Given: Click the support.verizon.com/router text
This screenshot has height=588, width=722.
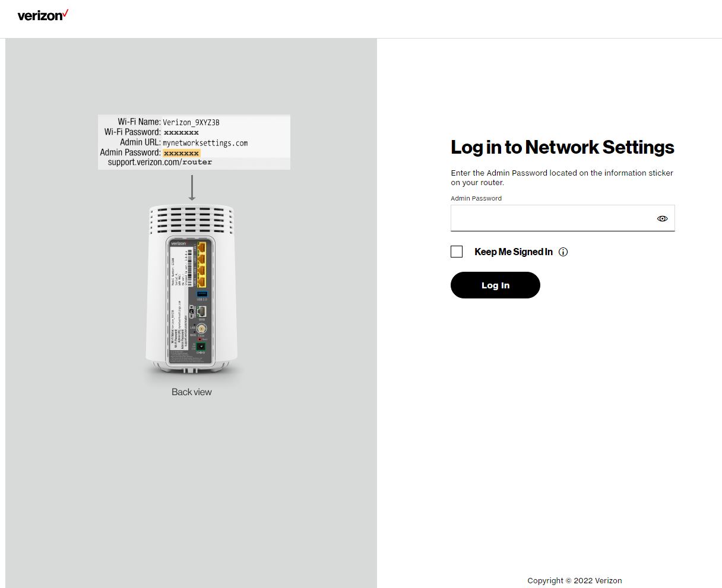Looking at the screenshot, I should click(160, 162).
